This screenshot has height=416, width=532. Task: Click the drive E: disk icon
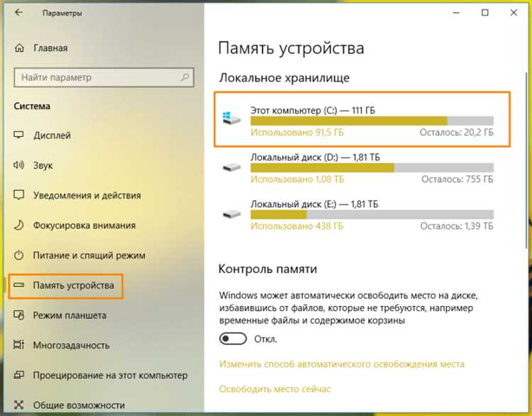coord(231,213)
